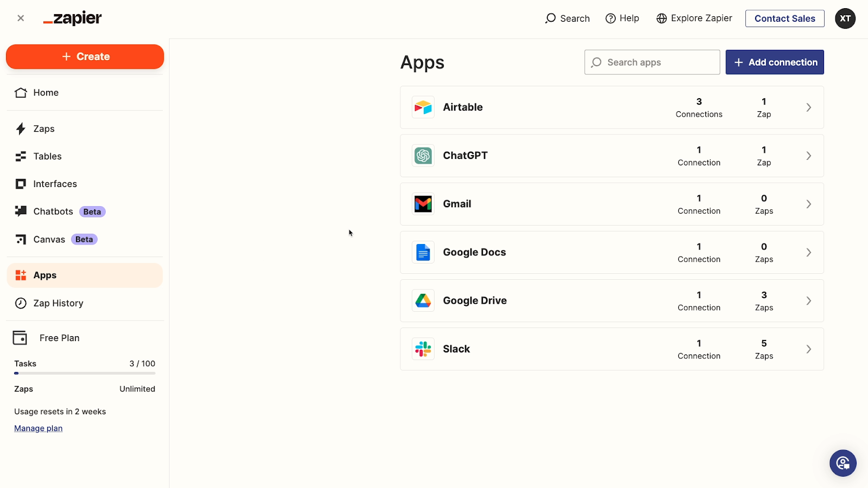Click the Help label in the header
The width and height of the screenshot is (868, 488).
tap(629, 18)
